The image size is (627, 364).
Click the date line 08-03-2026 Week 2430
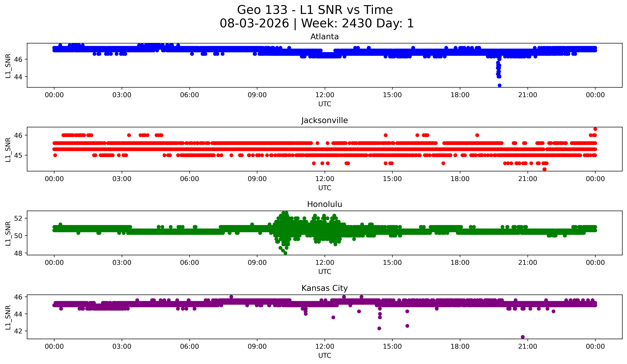(317, 24)
